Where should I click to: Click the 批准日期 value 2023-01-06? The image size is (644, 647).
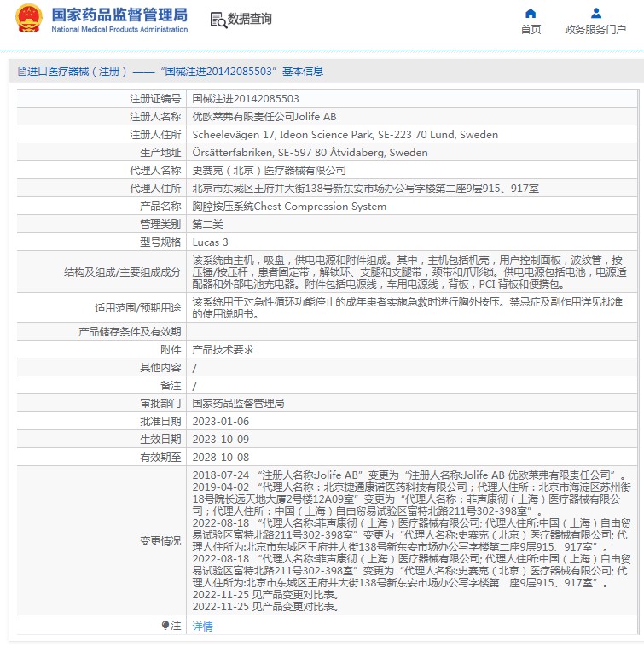[221, 422]
